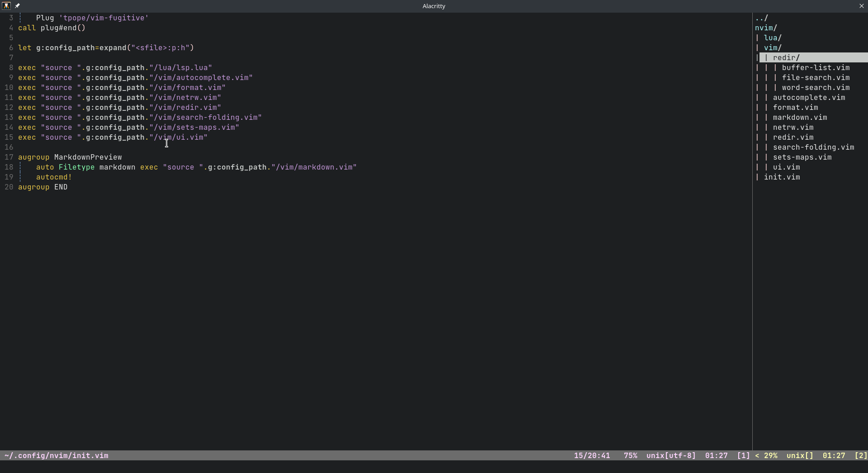Viewport: 868px width, 473px height.
Task: Collapse the redir/ directory
Action: tap(786, 58)
